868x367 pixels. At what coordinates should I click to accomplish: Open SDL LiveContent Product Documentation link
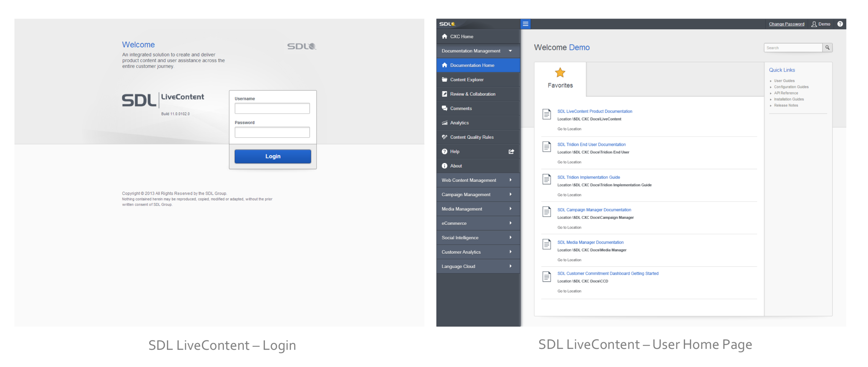click(594, 111)
